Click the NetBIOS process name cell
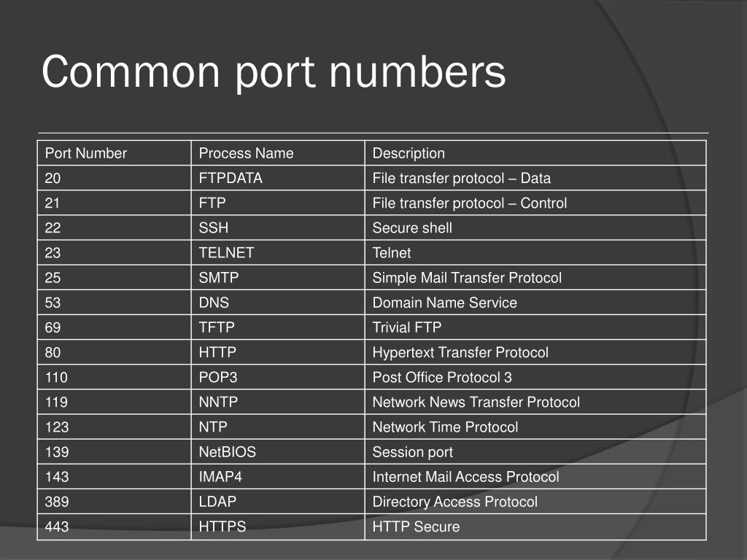The height and width of the screenshot is (560, 747). (278, 452)
